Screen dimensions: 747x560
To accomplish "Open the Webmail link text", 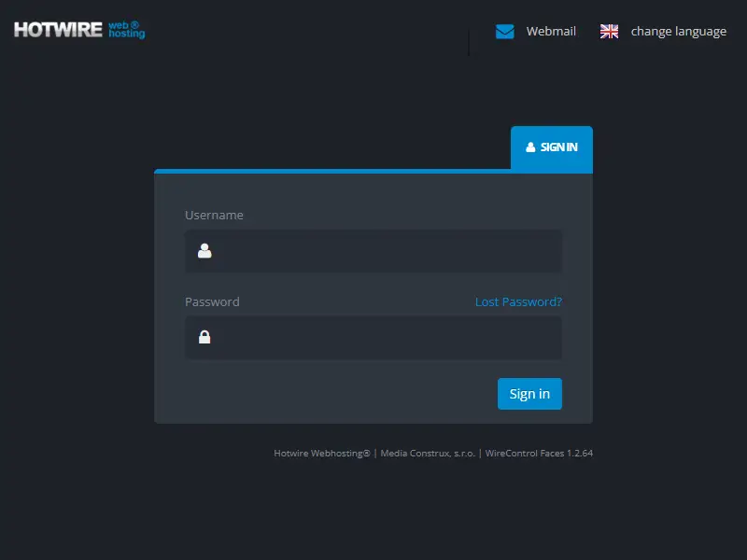I will point(551,32).
